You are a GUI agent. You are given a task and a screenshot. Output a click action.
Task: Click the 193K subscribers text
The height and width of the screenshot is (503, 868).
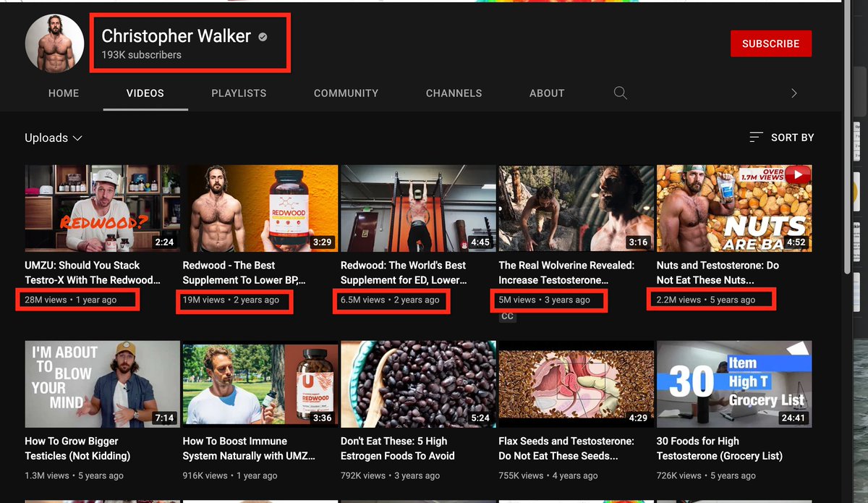141,55
